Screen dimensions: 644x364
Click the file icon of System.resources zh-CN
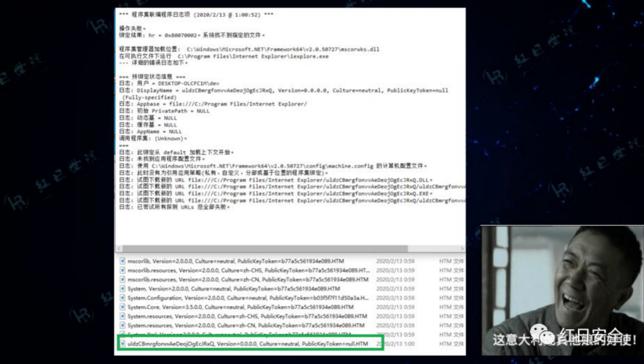pos(123,326)
